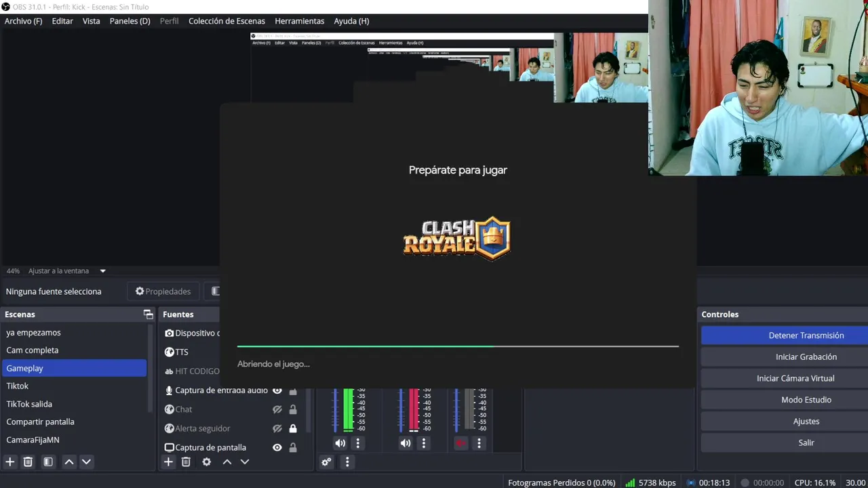Click recording indicator dot showing 00:00:00
This screenshot has width=868, height=488.
[x=745, y=483]
